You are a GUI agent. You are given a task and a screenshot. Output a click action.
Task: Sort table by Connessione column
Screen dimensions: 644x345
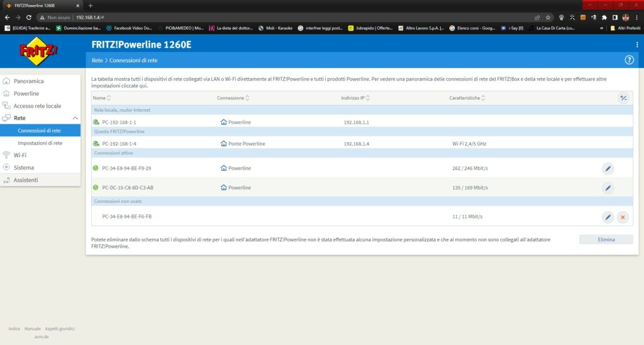point(233,97)
